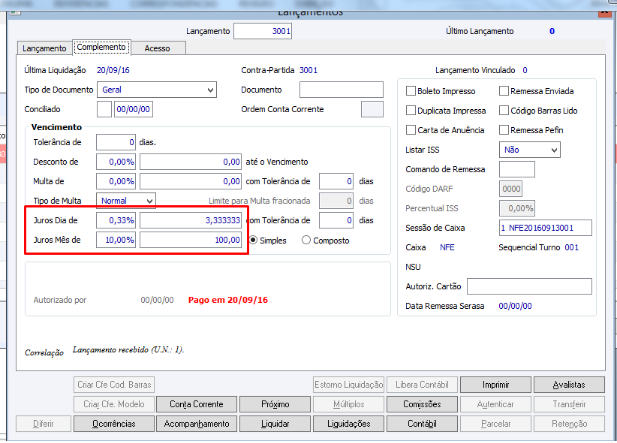Screen dimensions: 617x443
Task: Click the Liquidar button
Action: tap(275, 424)
